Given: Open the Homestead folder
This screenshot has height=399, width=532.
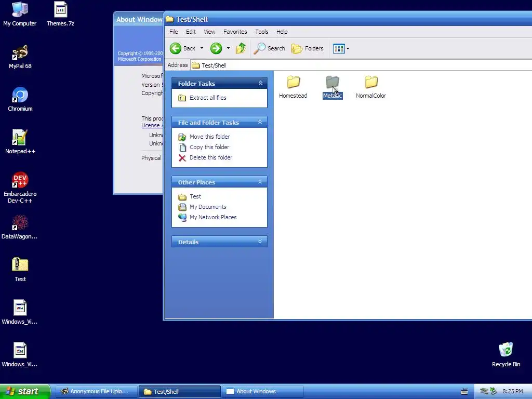Looking at the screenshot, I should (x=293, y=87).
